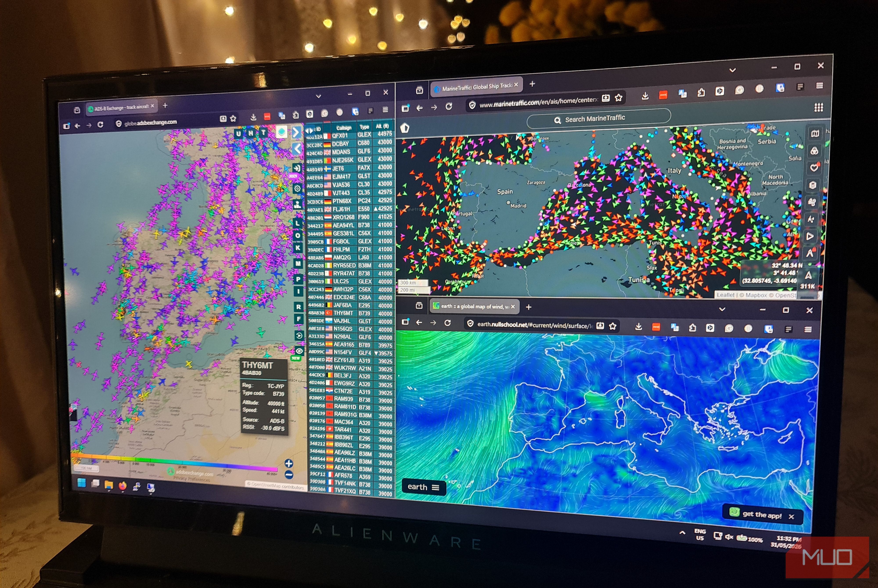Click the ADS-B replay history icon
This screenshot has height=588, width=878.
tap(299, 336)
